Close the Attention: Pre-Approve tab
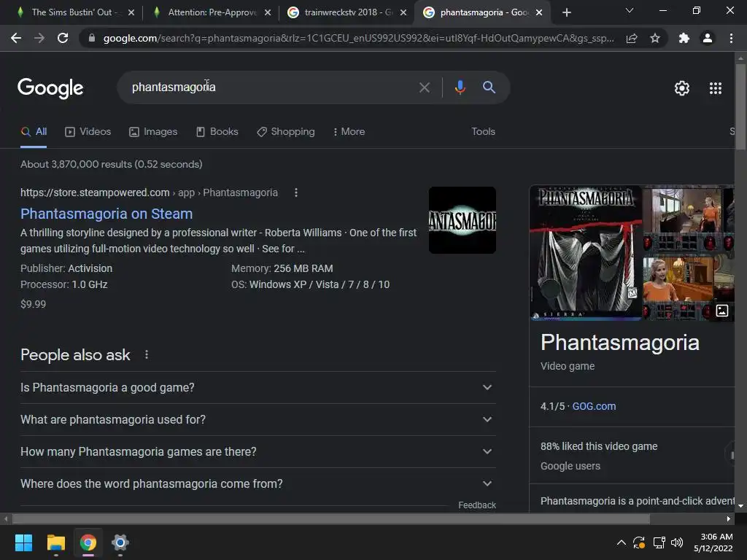 tap(268, 12)
